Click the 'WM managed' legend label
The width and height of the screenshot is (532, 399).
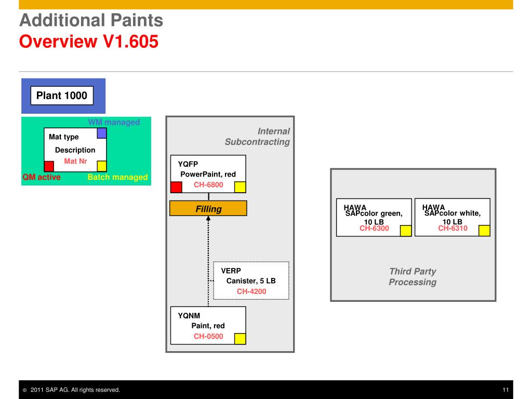[x=114, y=122]
